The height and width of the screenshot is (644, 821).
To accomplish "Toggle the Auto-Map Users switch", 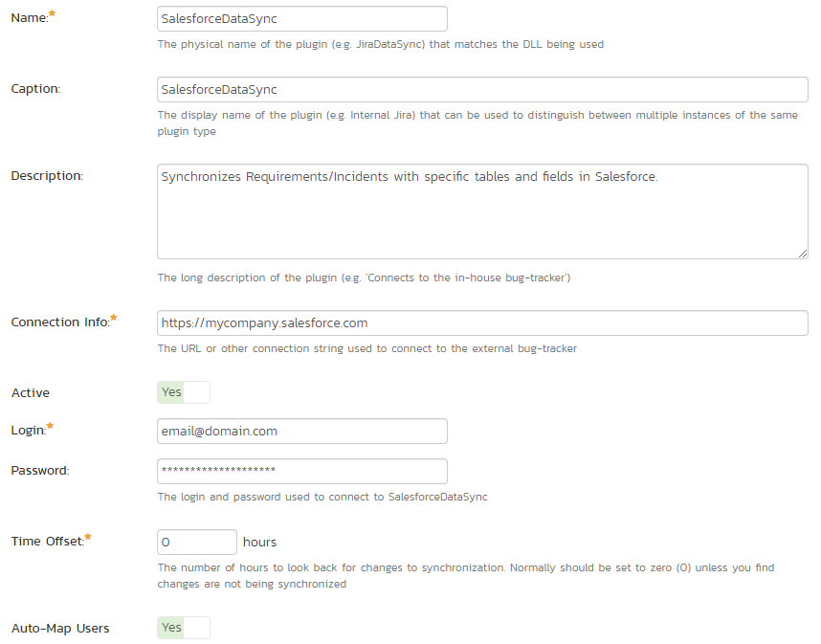I will (x=184, y=628).
